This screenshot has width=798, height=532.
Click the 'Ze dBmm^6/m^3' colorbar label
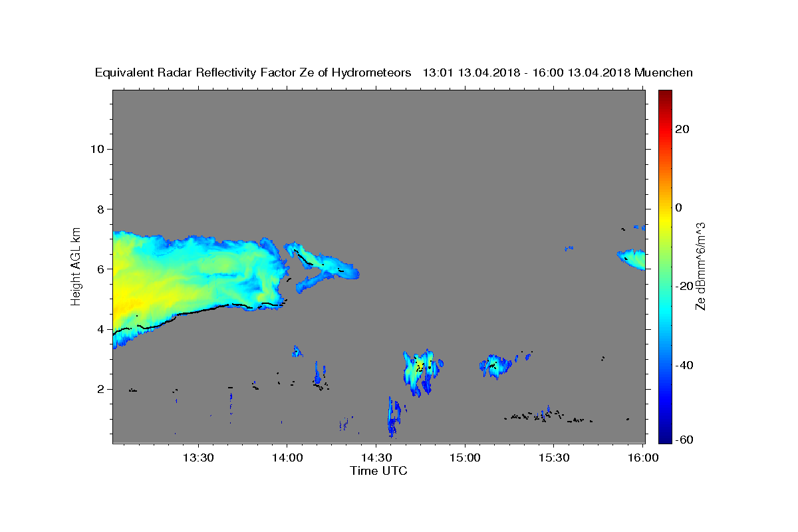point(700,266)
